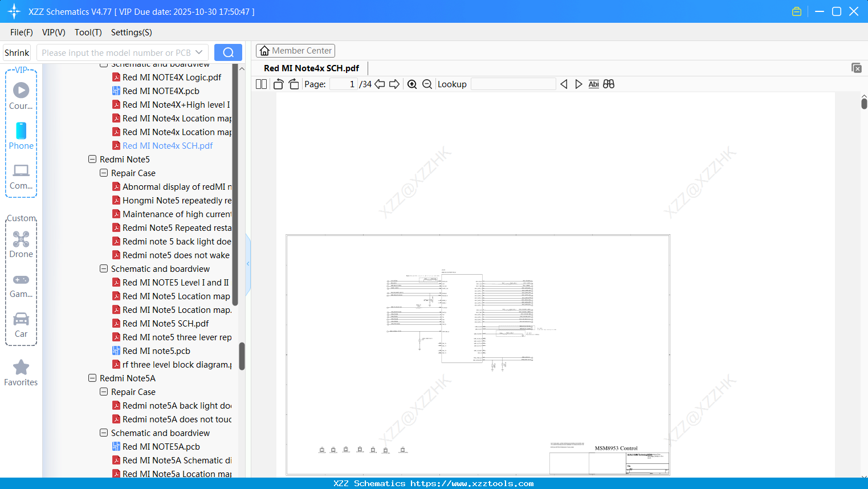868x489 pixels.
Task: Open the Member Center
Action: (295, 51)
